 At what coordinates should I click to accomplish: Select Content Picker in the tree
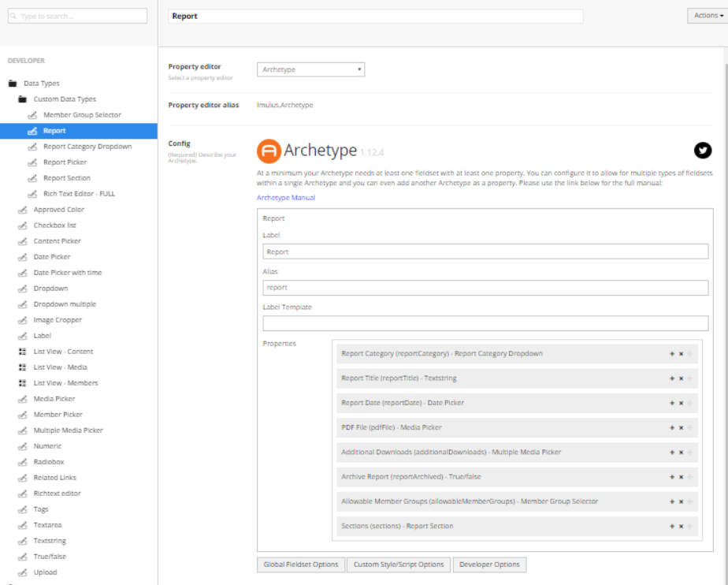57,241
